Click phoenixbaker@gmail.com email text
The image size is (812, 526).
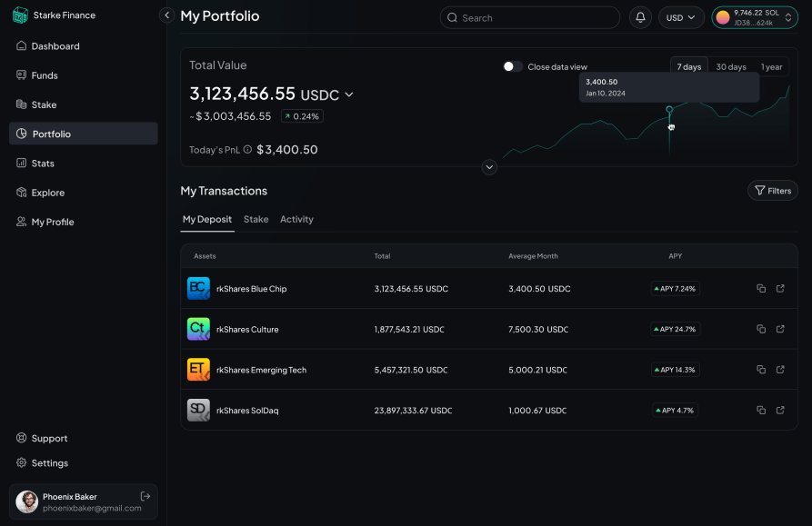pyautogui.click(x=92, y=508)
